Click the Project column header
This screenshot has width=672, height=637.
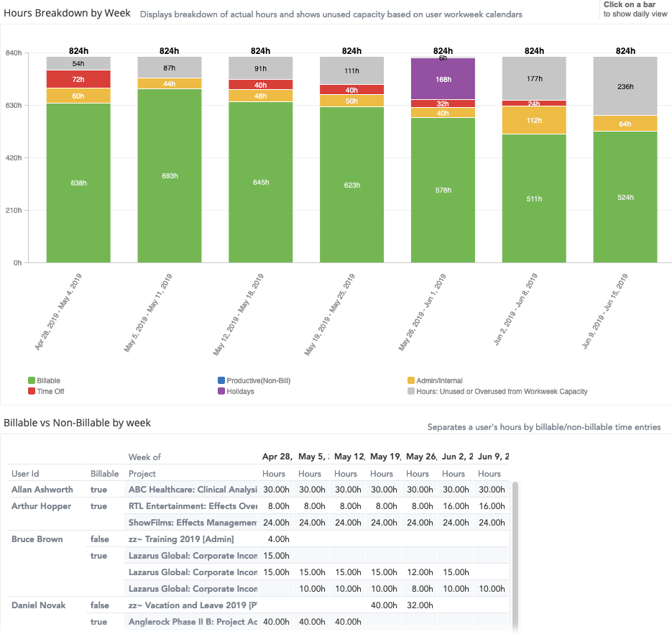coord(142,474)
